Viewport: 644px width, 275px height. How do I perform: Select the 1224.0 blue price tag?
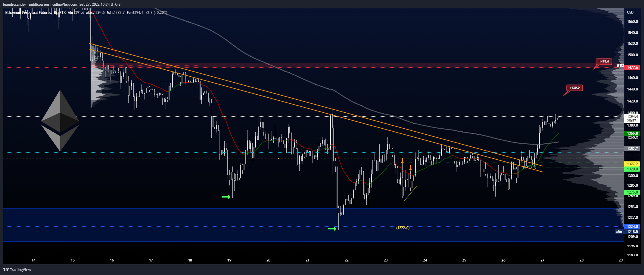click(632, 227)
